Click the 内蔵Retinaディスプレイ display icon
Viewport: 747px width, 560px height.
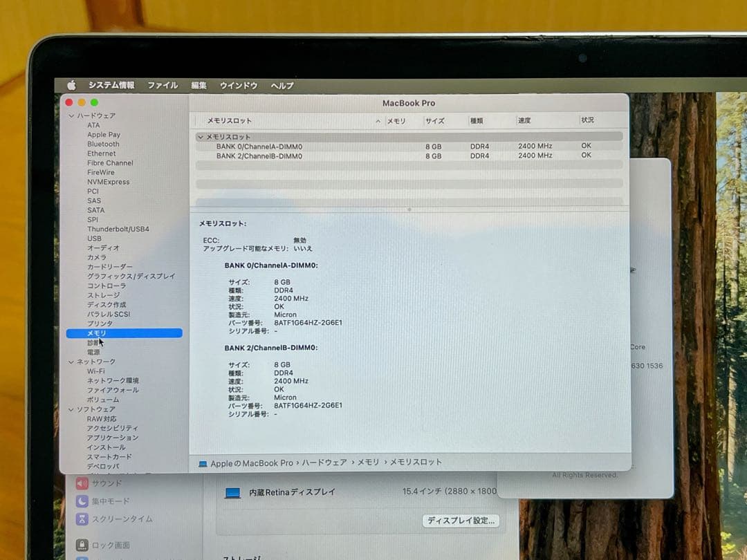tap(233, 492)
